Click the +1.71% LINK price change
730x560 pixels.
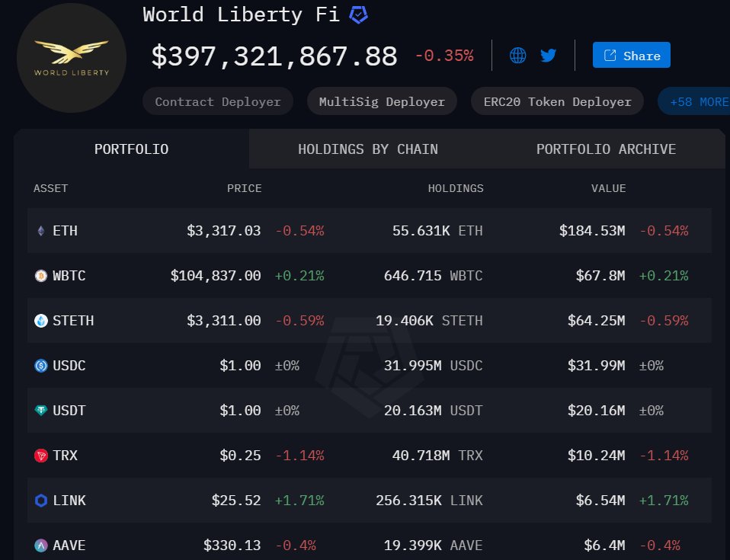click(299, 501)
